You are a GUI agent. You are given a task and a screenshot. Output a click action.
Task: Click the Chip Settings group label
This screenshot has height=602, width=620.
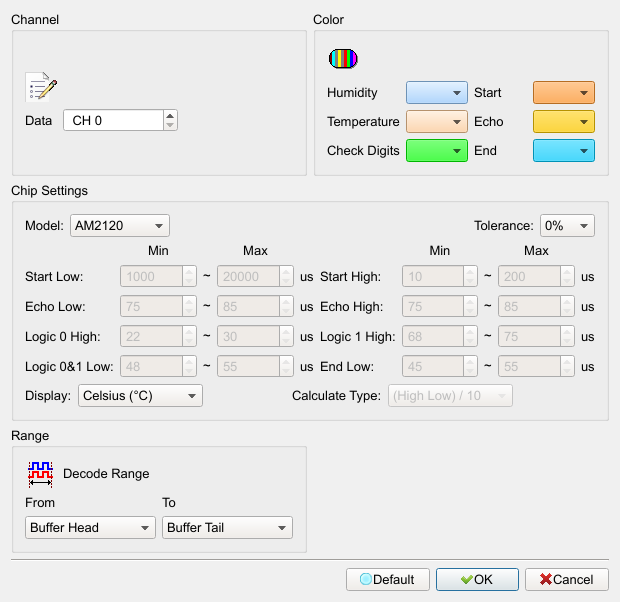pyautogui.click(x=49, y=191)
